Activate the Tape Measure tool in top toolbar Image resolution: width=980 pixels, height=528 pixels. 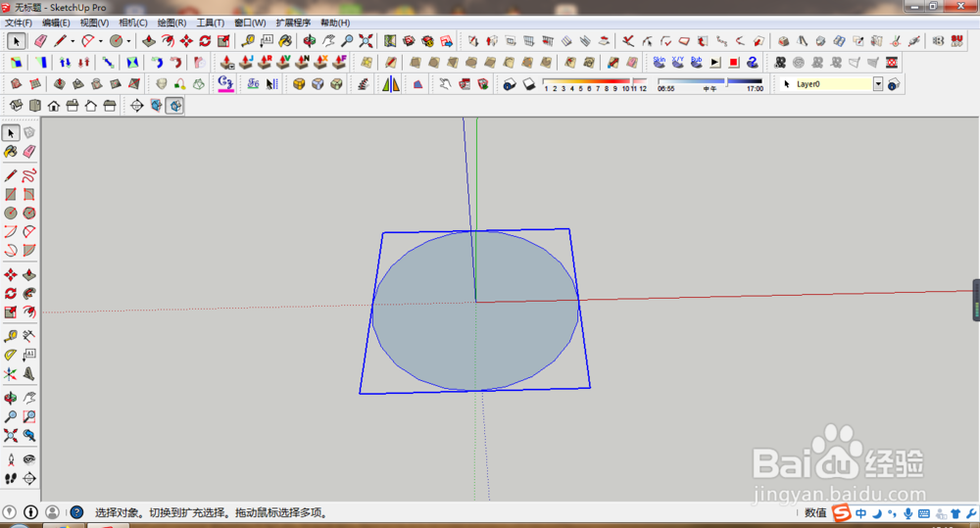[248, 41]
